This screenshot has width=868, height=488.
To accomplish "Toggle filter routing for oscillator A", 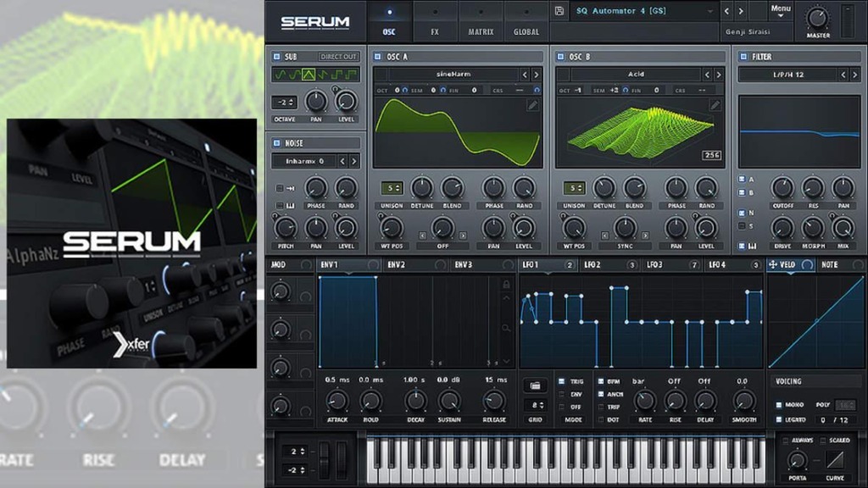I will click(x=742, y=180).
